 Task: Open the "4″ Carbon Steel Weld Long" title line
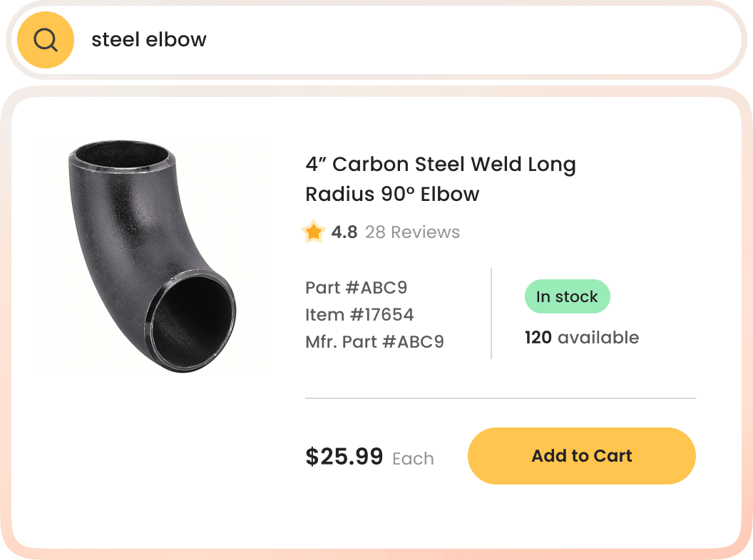[x=440, y=165]
